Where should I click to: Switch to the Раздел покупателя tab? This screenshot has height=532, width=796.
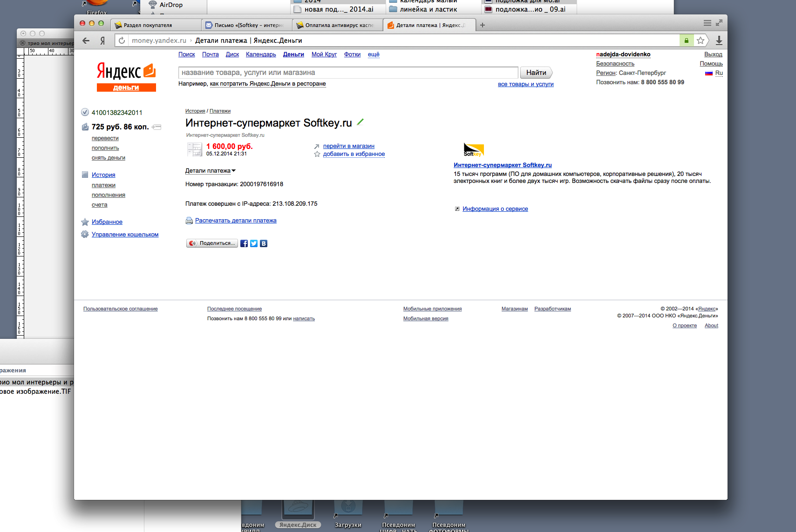156,25
